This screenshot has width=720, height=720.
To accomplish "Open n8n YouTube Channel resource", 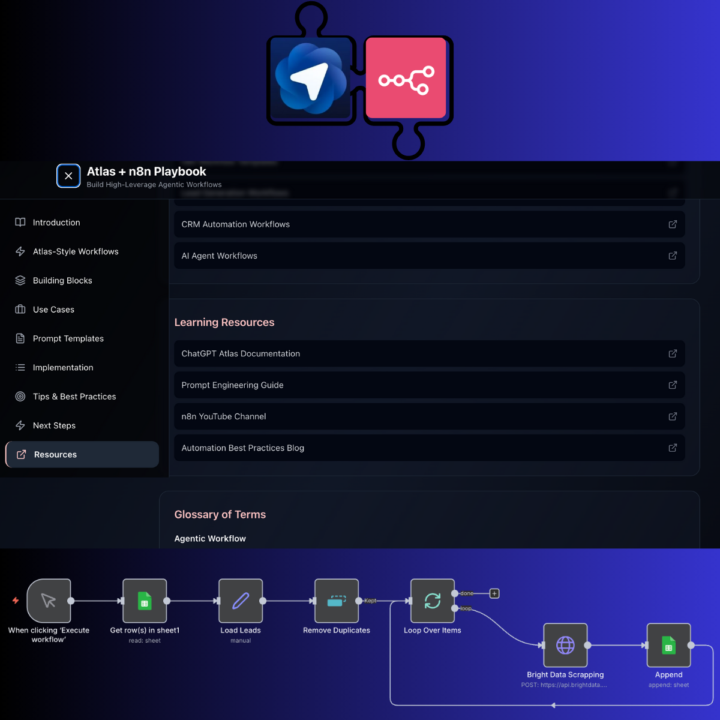I will (223, 416).
